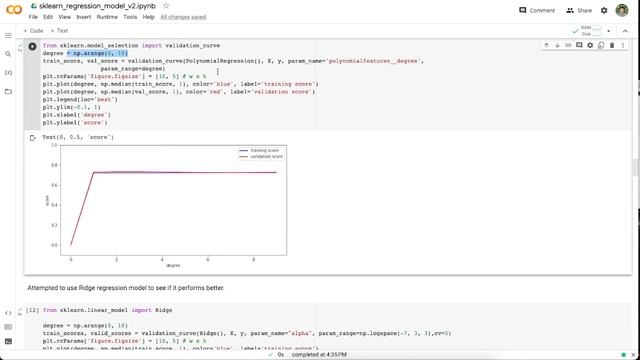This screenshot has height=360, width=640.
Task: Open the Tools menu
Action: pos(130,17)
